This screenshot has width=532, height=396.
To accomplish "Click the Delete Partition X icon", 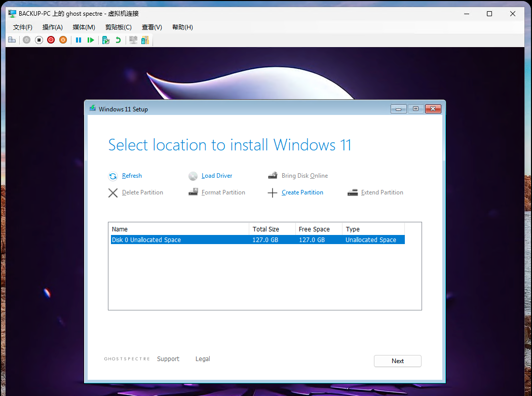I will tap(112, 192).
